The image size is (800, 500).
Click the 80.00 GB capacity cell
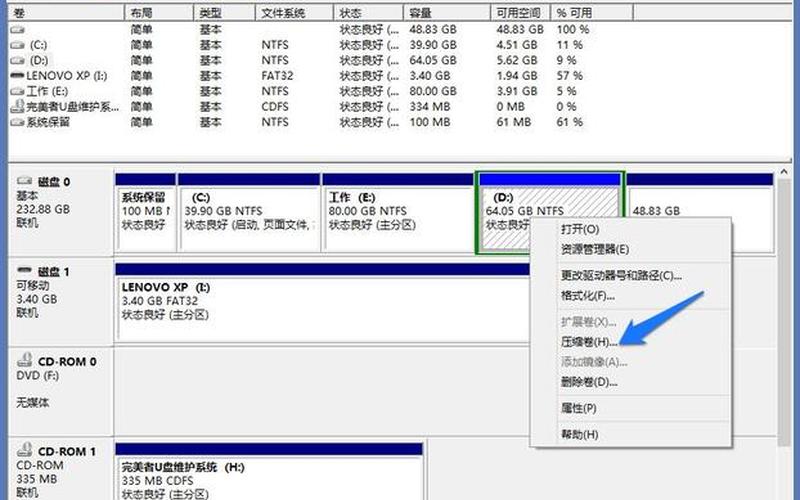point(433,91)
